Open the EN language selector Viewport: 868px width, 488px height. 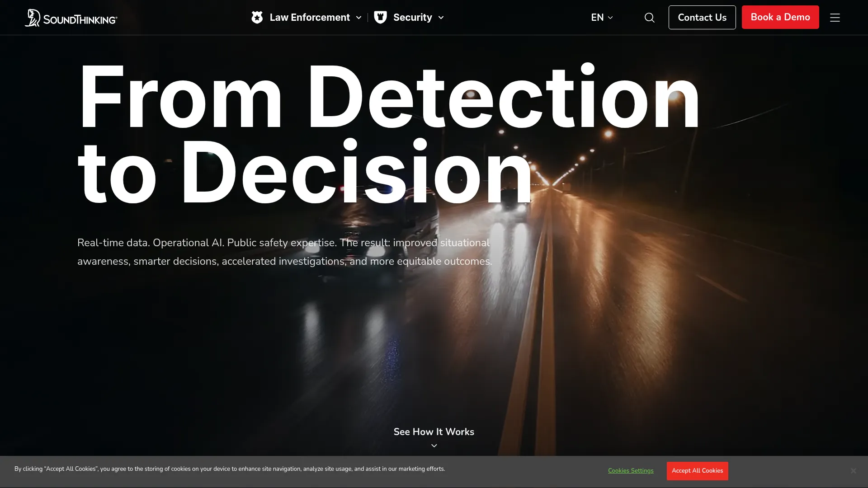click(x=602, y=18)
